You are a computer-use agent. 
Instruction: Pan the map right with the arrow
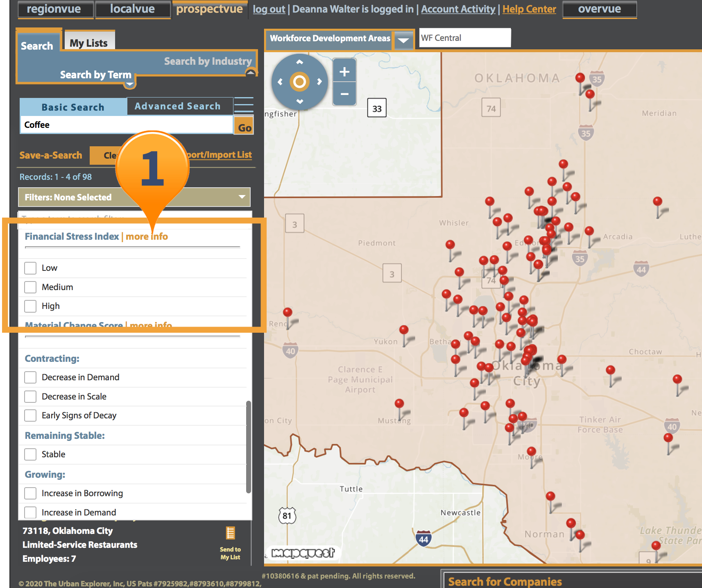click(x=319, y=82)
